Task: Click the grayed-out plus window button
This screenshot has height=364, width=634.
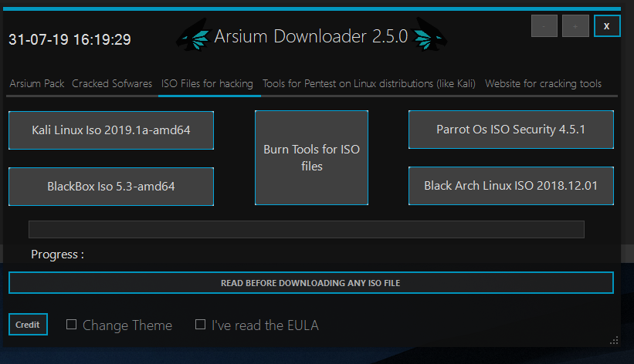Action: click(575, 26)
